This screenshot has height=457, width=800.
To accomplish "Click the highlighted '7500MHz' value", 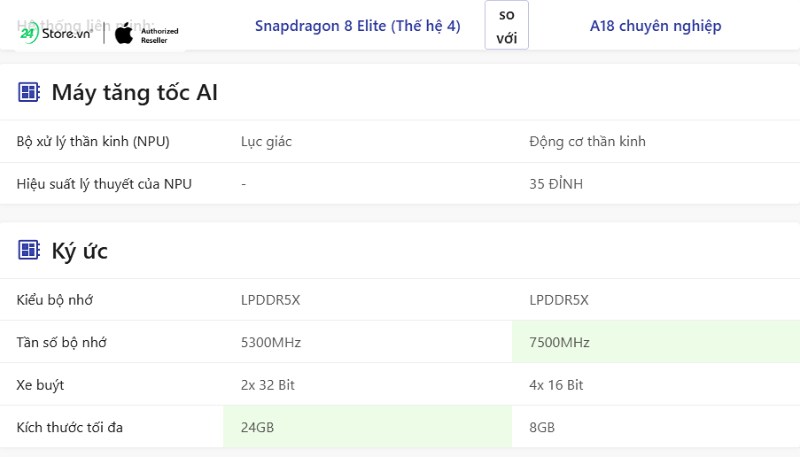I will pyautogui.click(x=559, y=342).
